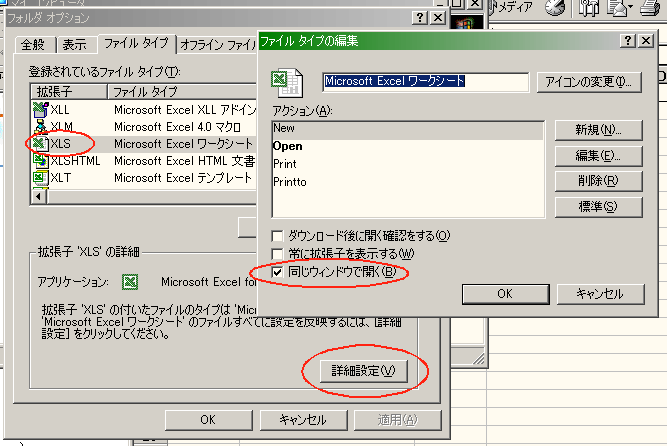Select the Open action in the list
Screen dimensions: 667x446
point(408,146)
